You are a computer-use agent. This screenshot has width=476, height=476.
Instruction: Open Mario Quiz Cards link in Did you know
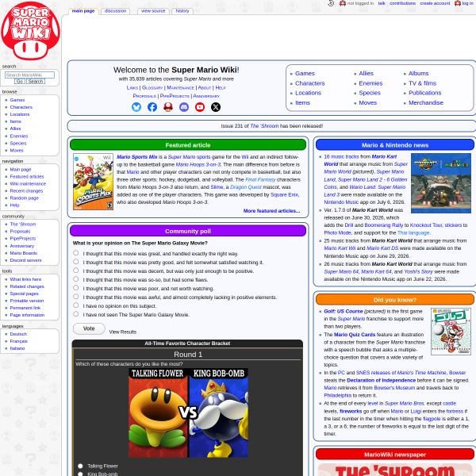(355, 335)
